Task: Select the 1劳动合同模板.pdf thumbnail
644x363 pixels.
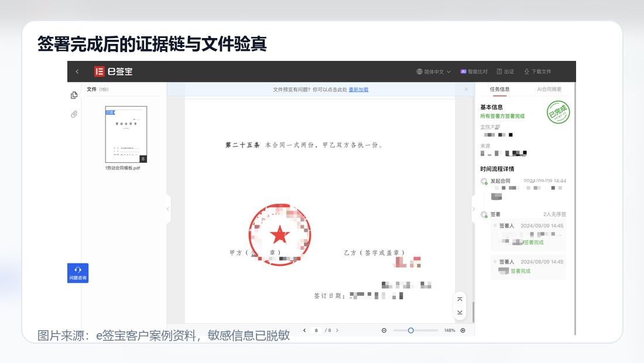Action: tap(126, 134)
